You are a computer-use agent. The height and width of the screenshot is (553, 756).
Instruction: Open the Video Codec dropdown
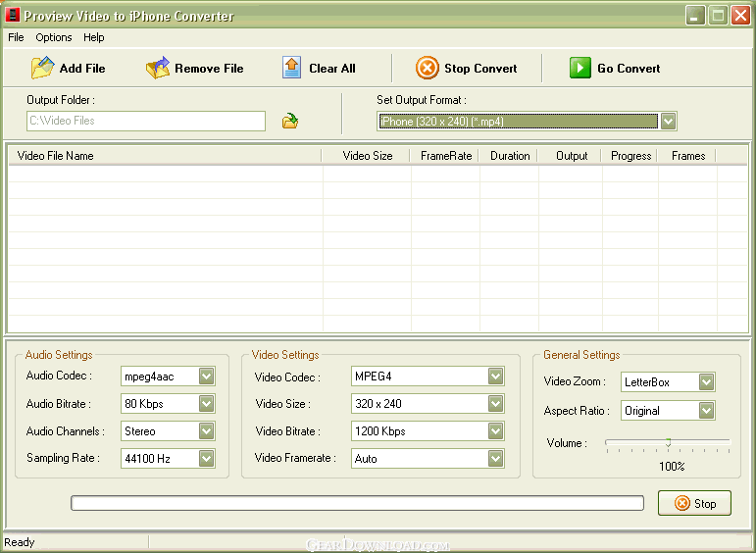pos(428,377)
